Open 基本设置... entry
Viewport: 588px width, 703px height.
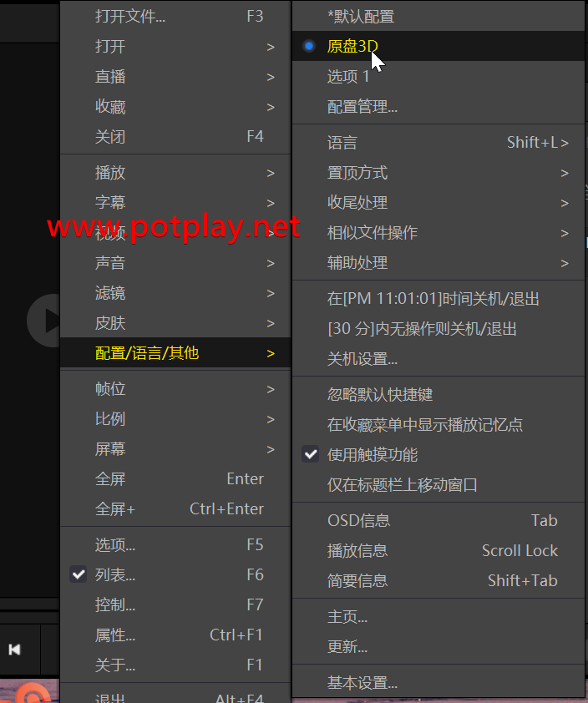[x=438, y=683]
